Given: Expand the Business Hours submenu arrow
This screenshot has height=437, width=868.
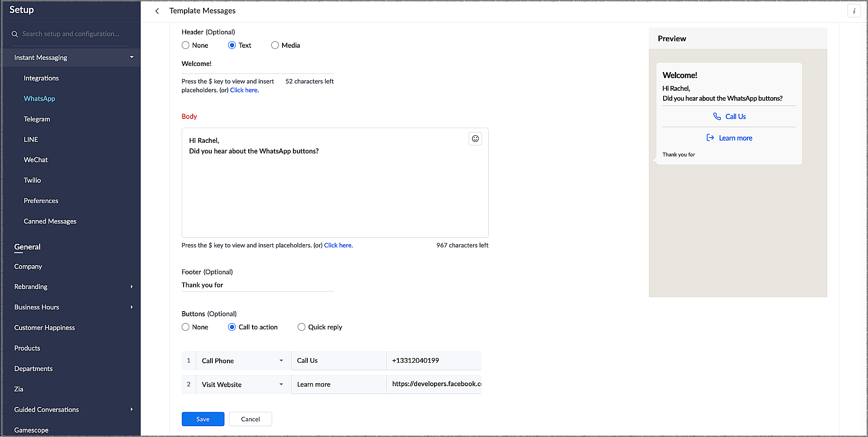Looking at the screenshot, I should [x=132, y=307].
